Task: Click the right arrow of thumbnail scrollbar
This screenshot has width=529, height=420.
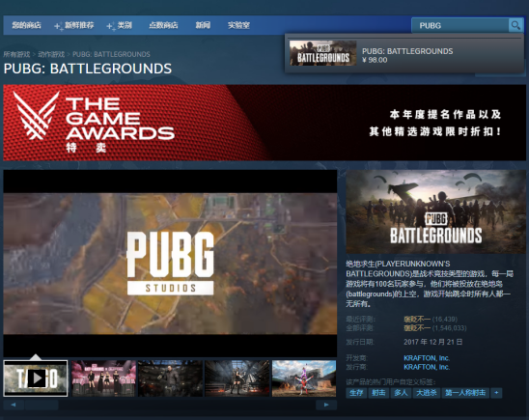Action: pos(326,405)
